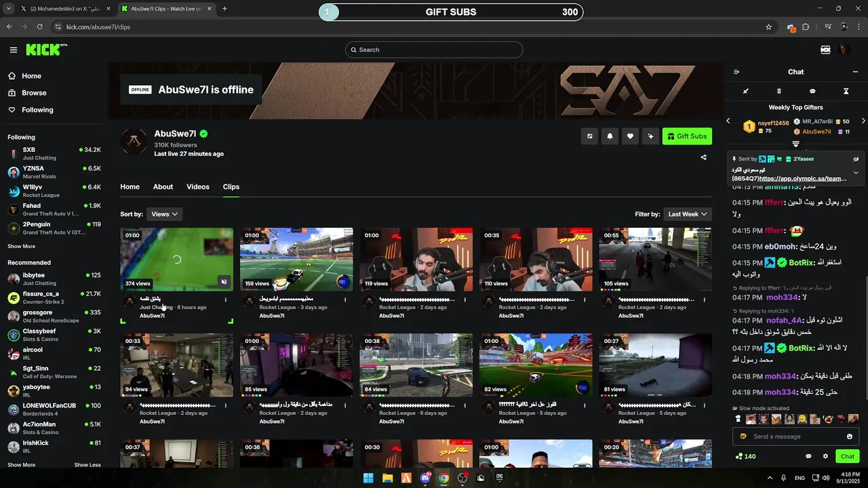868x488 pixels.
Task: Toggle follow heart for AbuSwe7l
Action: tap(630, 136)
